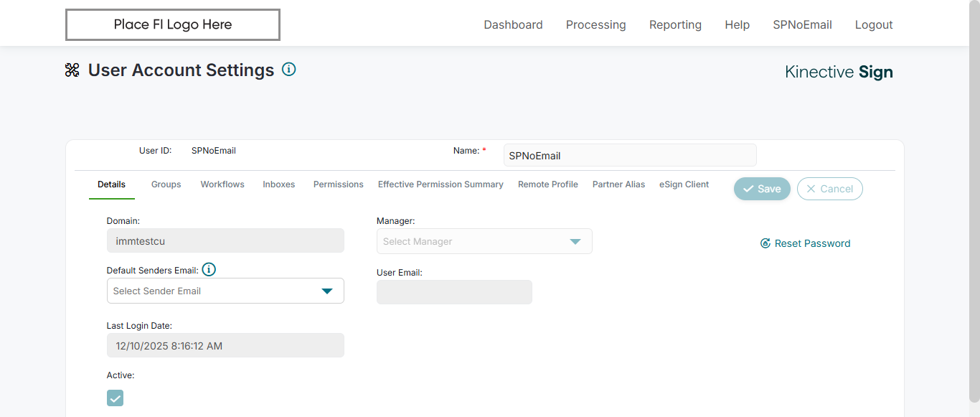
Task: Click the Default Senders Email info icon
Action: pyautogui.click(x=209, y=270)
